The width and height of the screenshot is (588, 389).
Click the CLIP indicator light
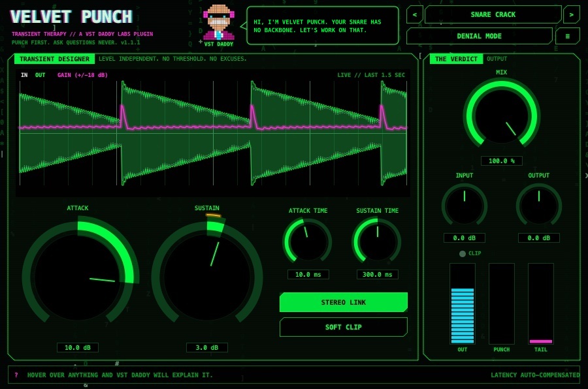point(463,254)
